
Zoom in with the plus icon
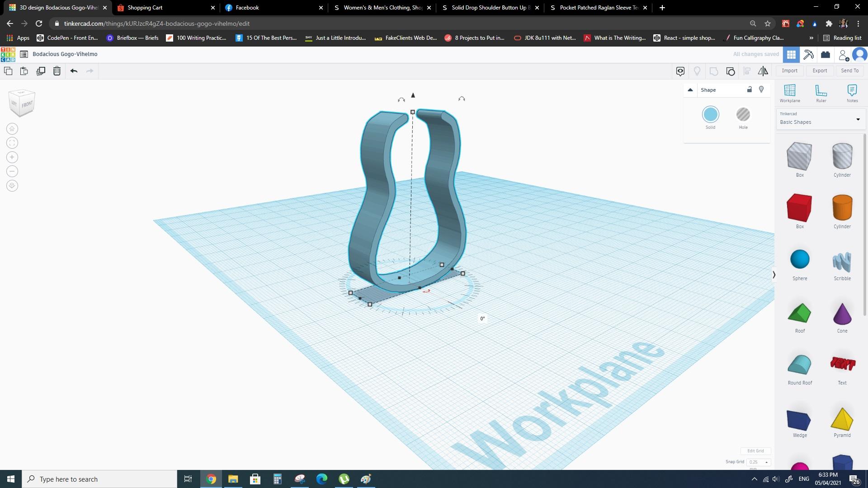click(12, 157)
